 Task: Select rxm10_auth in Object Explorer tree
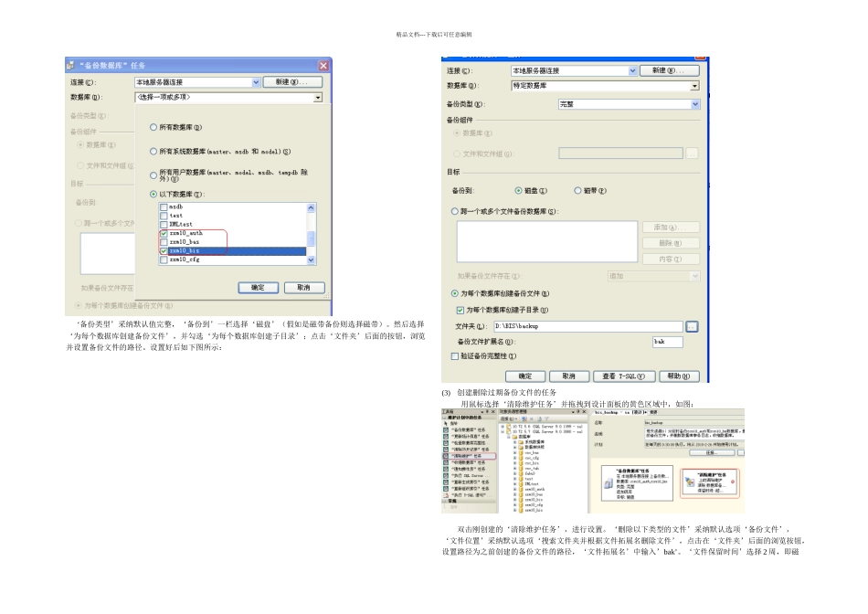coord(535,490)
